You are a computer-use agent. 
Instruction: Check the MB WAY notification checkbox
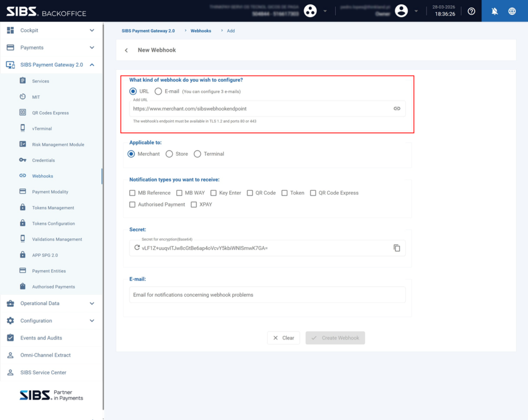(179, 193)
